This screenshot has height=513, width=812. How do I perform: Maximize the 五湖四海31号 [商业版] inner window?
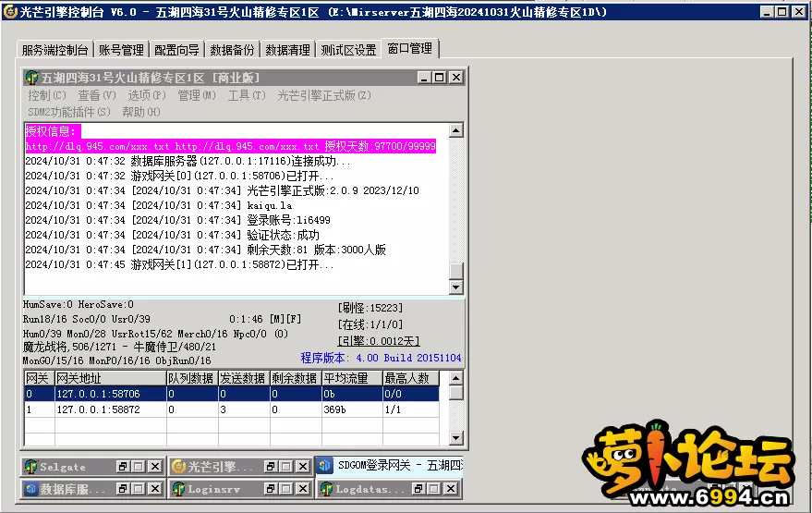(439, 78)
